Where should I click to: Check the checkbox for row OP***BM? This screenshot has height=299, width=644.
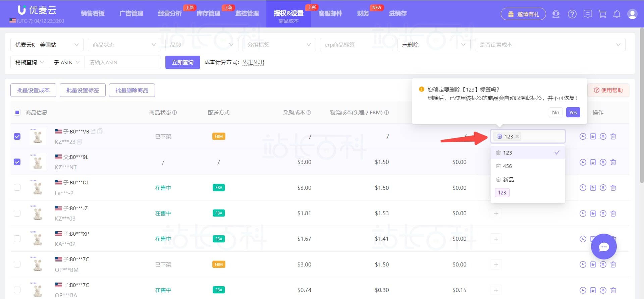coord(17,264)
